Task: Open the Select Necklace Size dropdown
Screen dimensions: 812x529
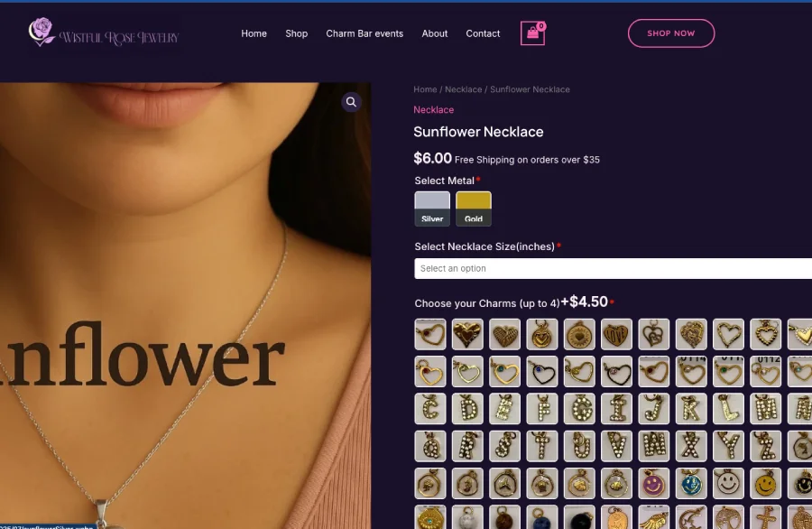Action: pos(614,268)
